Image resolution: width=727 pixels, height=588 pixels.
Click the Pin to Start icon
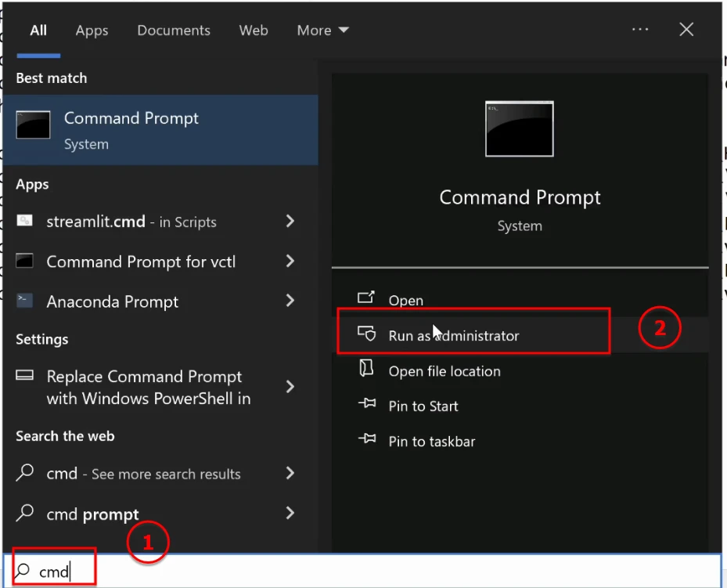tap(366, 406)
